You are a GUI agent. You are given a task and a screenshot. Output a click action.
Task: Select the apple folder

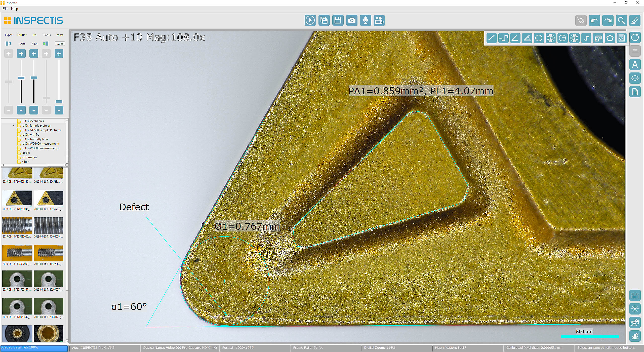coord(26,153)
